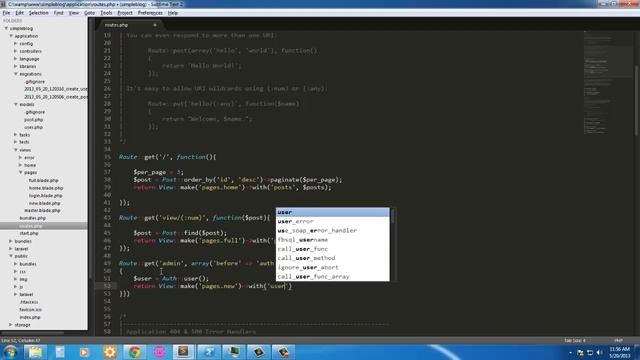Image resolution: width=640 pixels, height=360 pixels.
Task: Expand the language folder
Action: click(16, 59)
